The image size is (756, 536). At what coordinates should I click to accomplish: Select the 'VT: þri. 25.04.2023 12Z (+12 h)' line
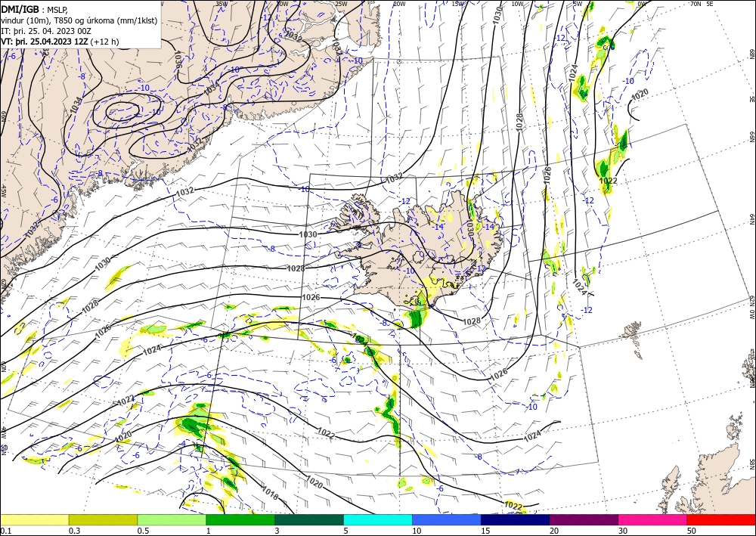(60, 42)
